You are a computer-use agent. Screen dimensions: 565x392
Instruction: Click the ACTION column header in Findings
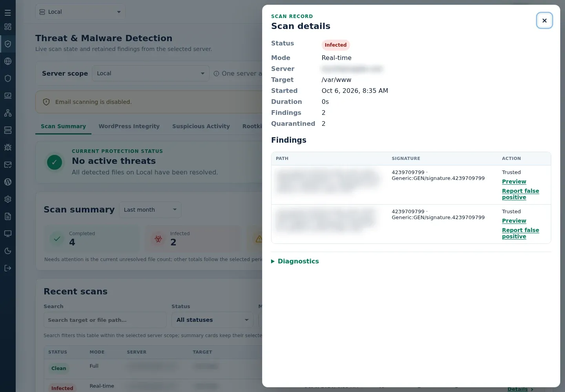(x=511, y=158)
